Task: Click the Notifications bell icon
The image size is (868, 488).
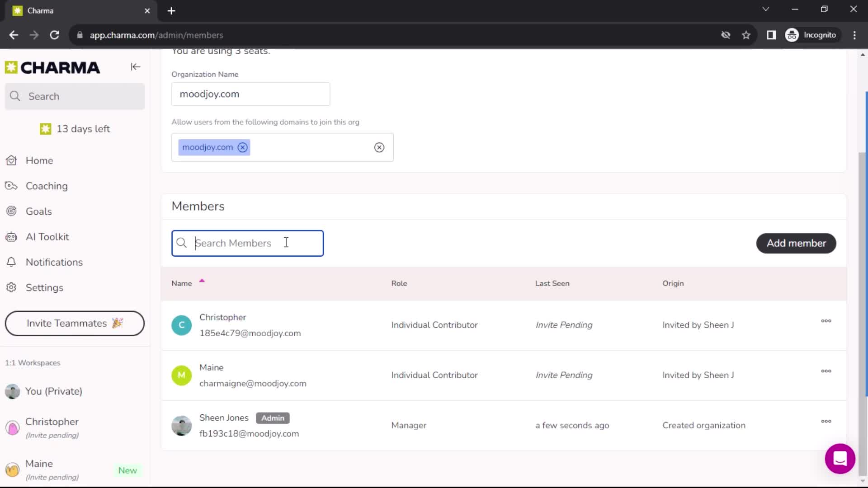Action: pos(11,262)
